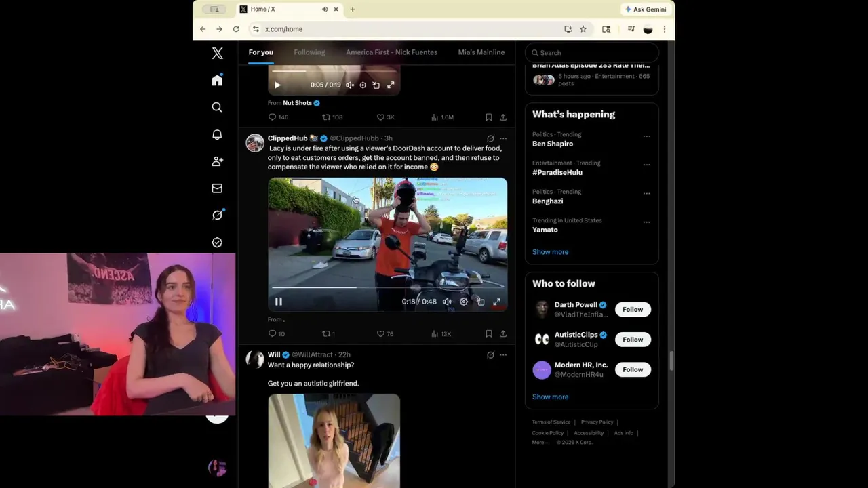View analytics of Nut Shots post 1.6M
This screenshot has width=868, height=488.
coord(442,117)
